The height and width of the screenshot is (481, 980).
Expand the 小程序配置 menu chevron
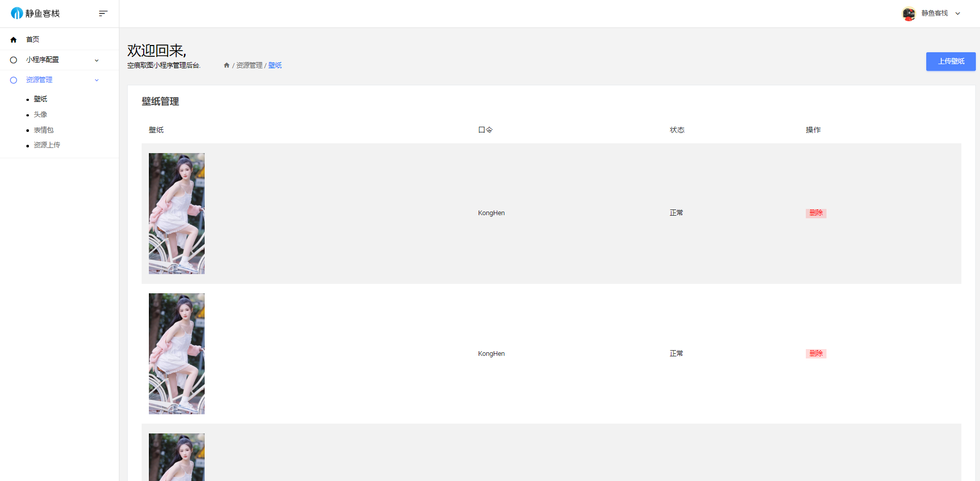97,61
